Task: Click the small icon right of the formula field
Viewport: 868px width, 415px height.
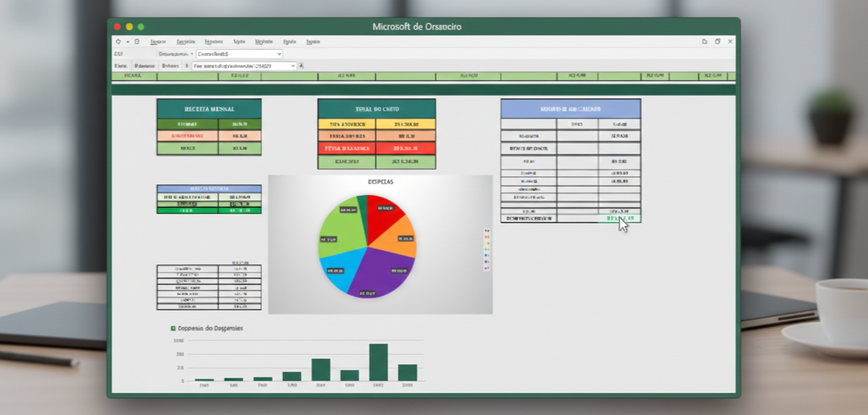Action: tap(301, 66)
